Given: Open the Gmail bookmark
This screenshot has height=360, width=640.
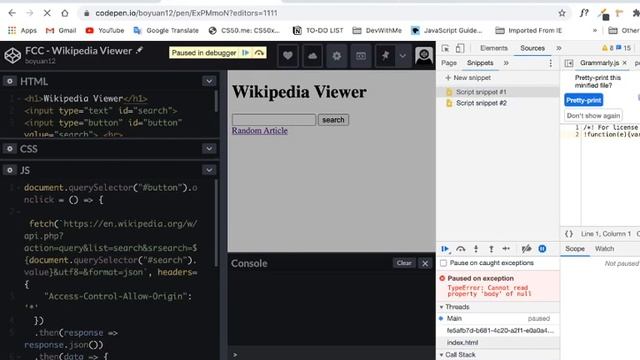Looking at the screenshot, I should coord(61,30).
